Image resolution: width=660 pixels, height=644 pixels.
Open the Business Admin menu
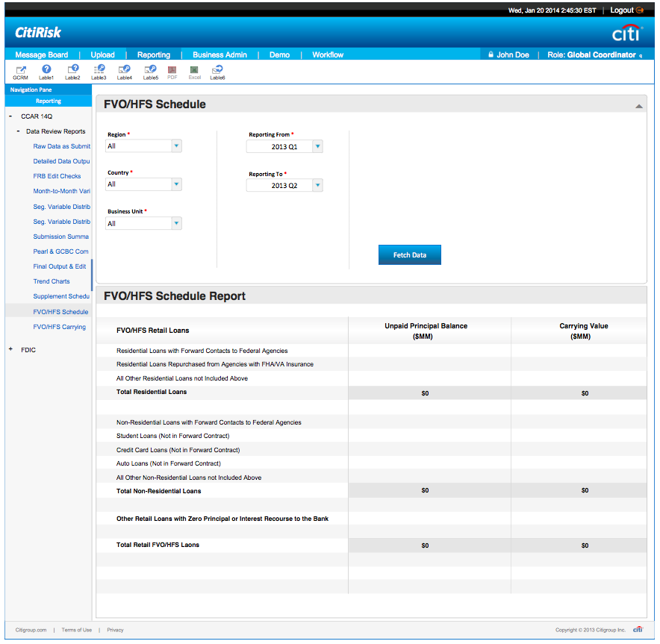(220, 54)
